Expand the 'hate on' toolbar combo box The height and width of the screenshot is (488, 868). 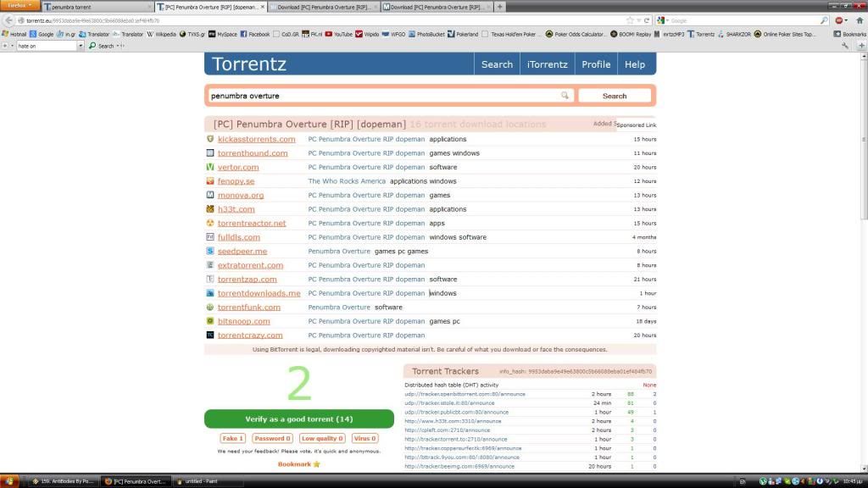[81, 46]
